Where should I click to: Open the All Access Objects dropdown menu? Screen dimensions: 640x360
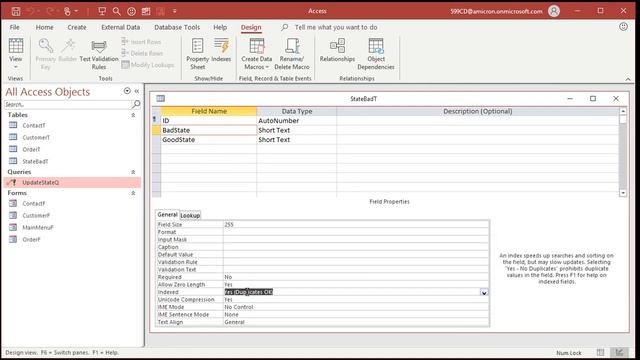(x=127, y=91)
